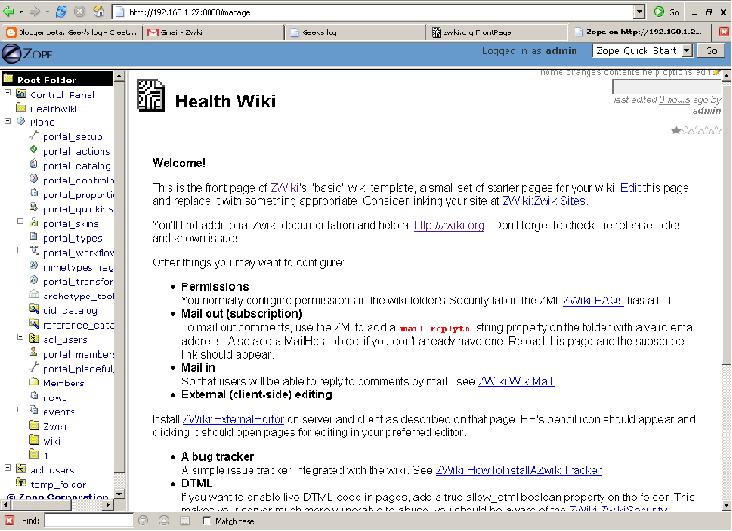Click the Members folder icon
Screen dimensions: 732x531
click(x=34, y=382)
